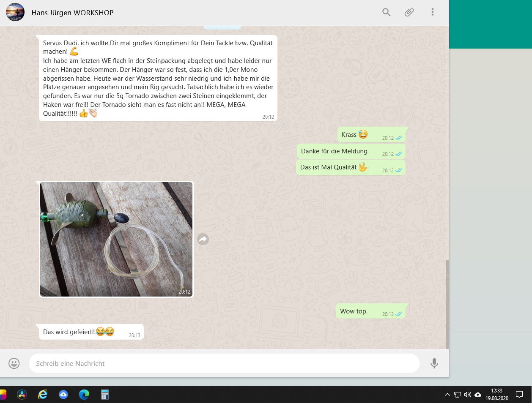Forward the fishing rig photo using the arrow

(x=203, y=240)
